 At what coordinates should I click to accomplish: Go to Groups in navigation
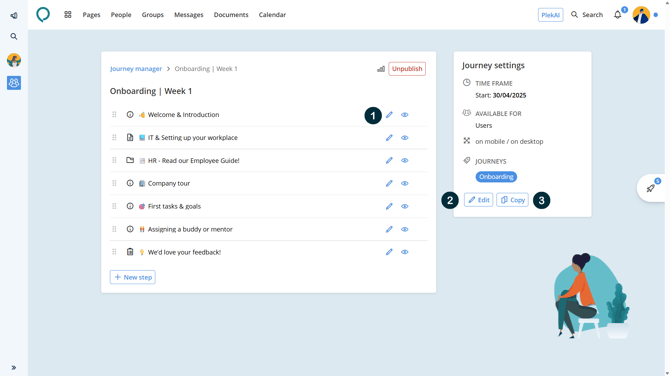[x=153, y=15]
